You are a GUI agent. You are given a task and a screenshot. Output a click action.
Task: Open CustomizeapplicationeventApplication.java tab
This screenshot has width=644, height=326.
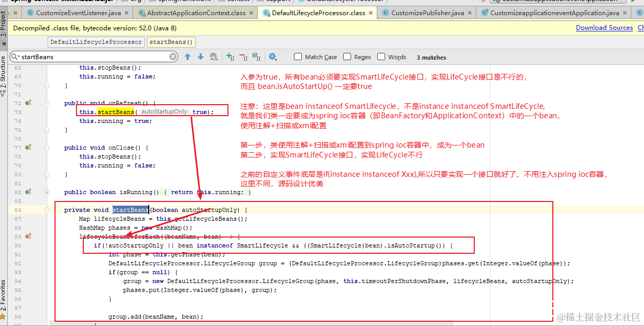pyautogui.click(x=554, y=13)
